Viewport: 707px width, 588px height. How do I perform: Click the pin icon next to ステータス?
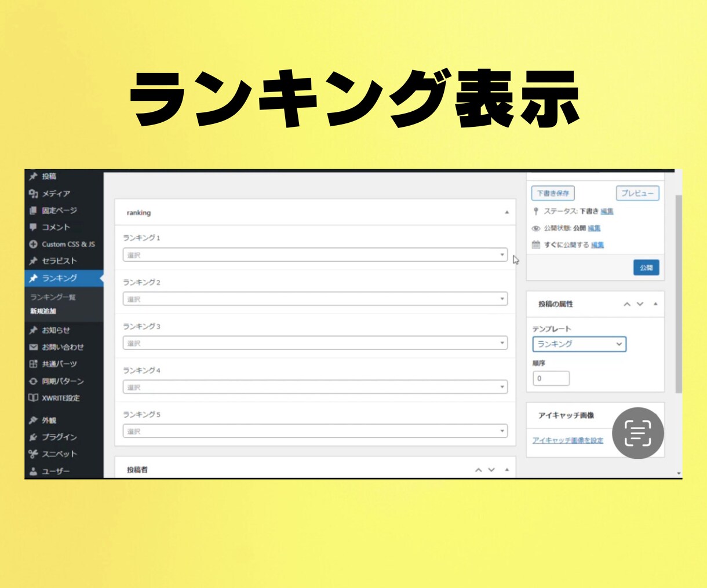[536, 211]
